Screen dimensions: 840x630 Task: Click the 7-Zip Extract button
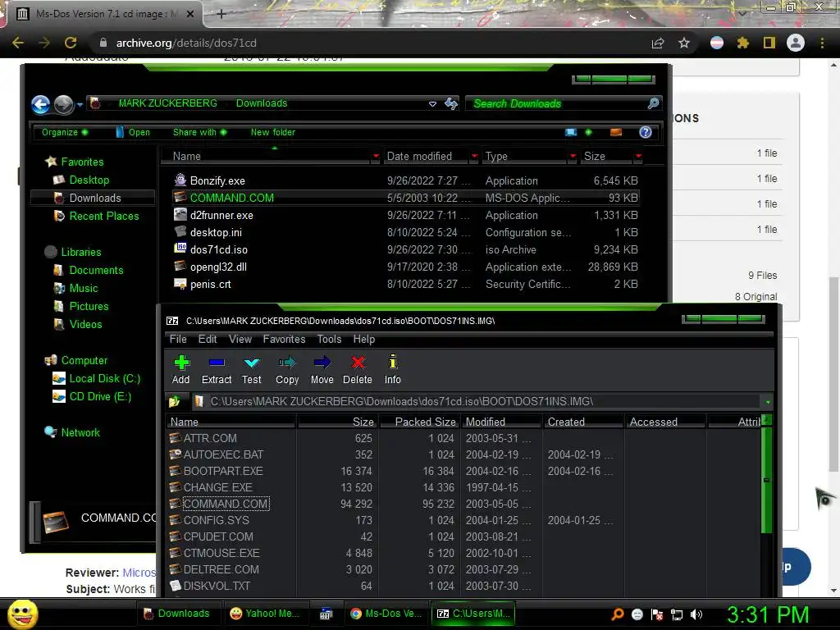(x=217, y=369)
